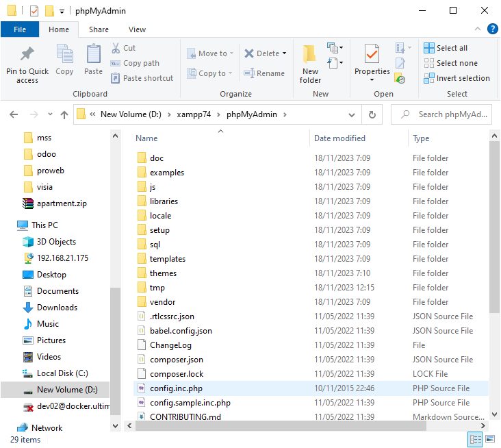Image resolution: width=501 pixels, height=448 pixels.
Task: Expand chevron after phpMyAdmin in address bar
Action: pos(285,114)
